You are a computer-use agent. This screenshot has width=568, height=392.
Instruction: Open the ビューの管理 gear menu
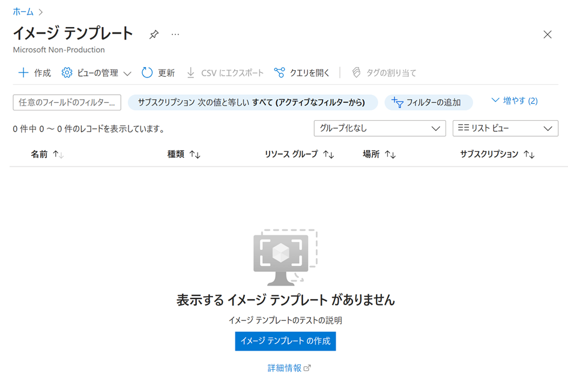point(96,73)
